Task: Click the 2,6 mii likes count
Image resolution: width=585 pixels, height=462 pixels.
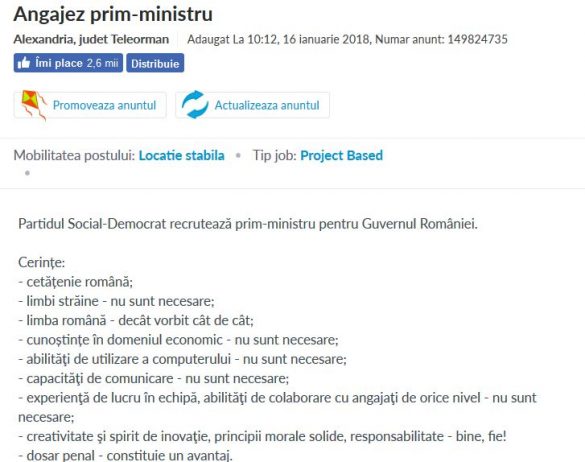Action: [103, 63]
